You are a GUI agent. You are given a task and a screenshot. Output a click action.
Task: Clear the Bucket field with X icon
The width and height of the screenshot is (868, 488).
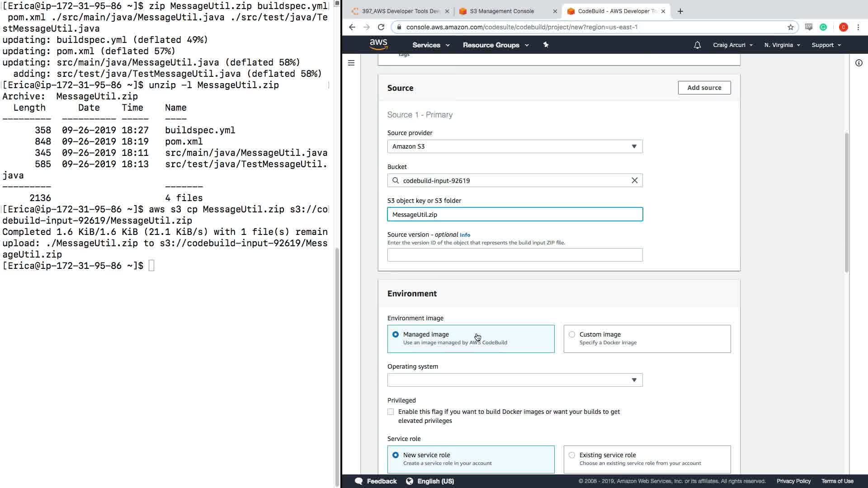(x=634, y=180)
